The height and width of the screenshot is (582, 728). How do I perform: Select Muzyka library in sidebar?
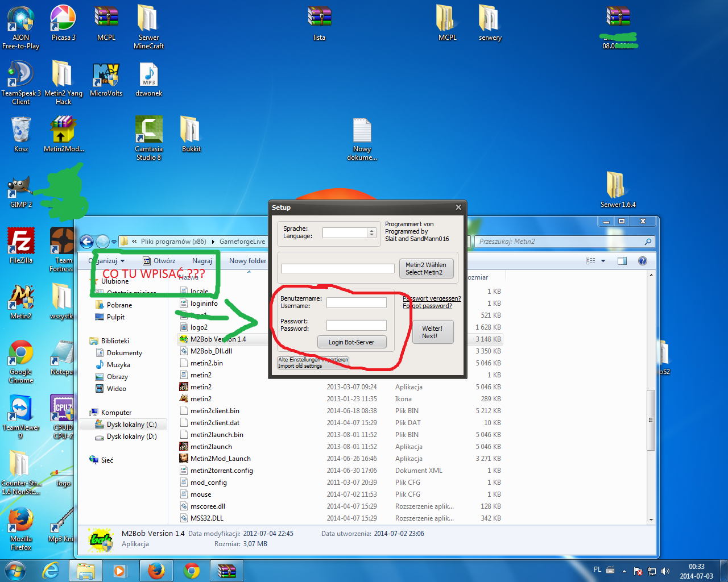pos(118,365)
